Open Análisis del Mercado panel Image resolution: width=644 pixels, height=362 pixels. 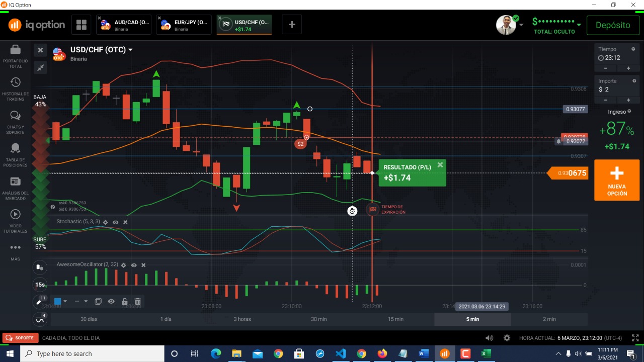coord(15,188)
